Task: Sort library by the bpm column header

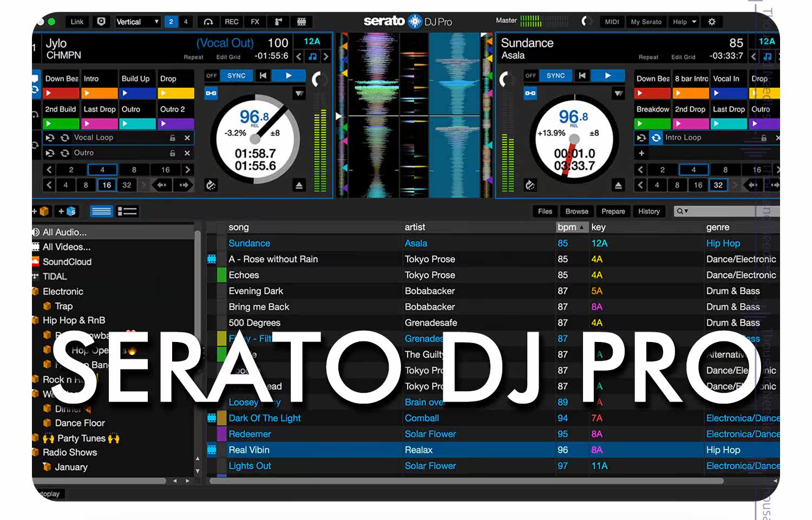Action: tap(571, 227)
